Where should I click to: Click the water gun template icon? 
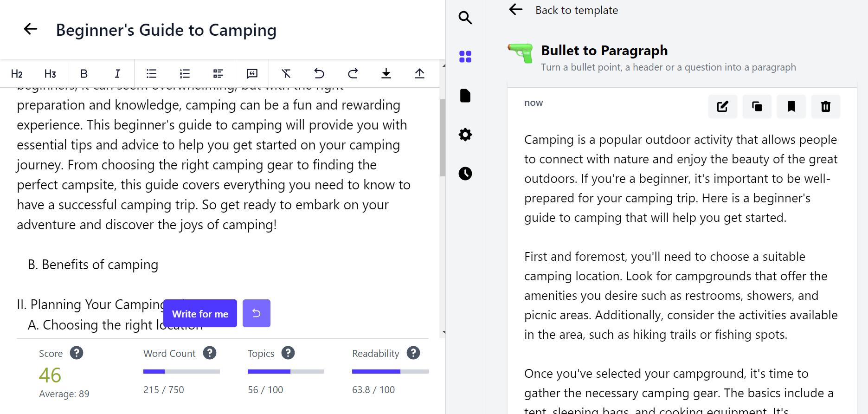tap(521, 53)
